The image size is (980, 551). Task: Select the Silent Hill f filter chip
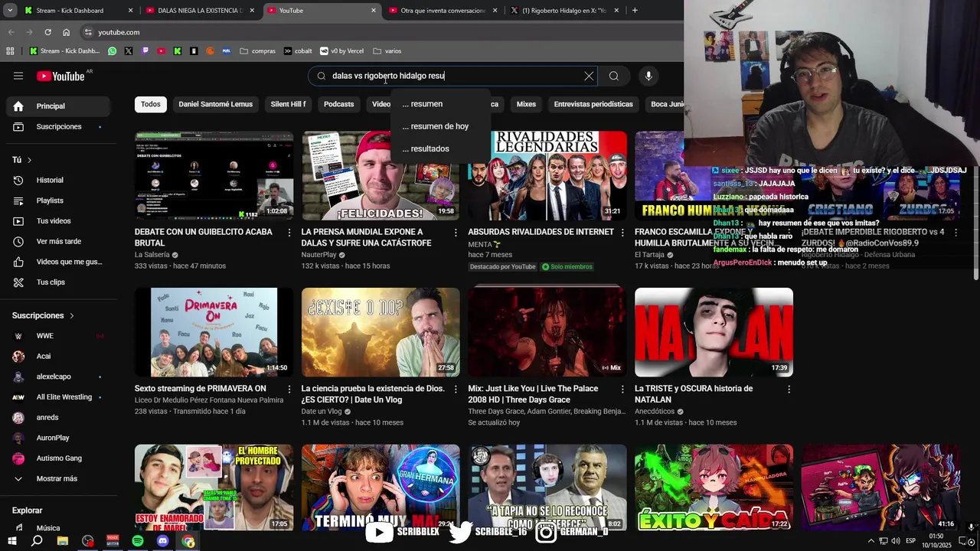(x=288, y=104)
